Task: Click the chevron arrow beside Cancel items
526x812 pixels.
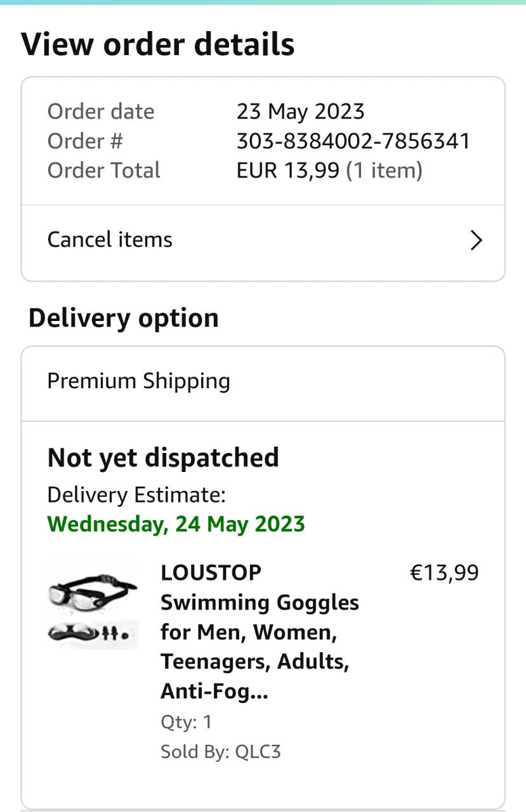Action: [x=476, y=240]
